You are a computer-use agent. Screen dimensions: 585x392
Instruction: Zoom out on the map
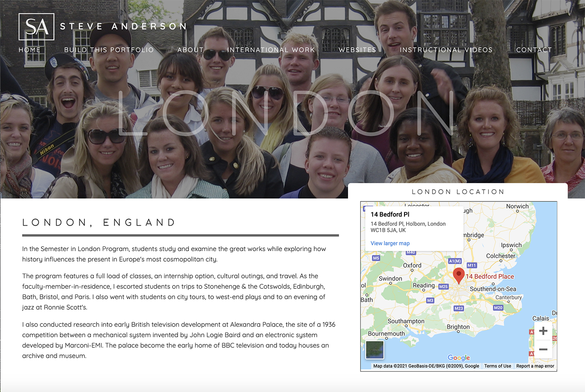[x=543, y=349]
